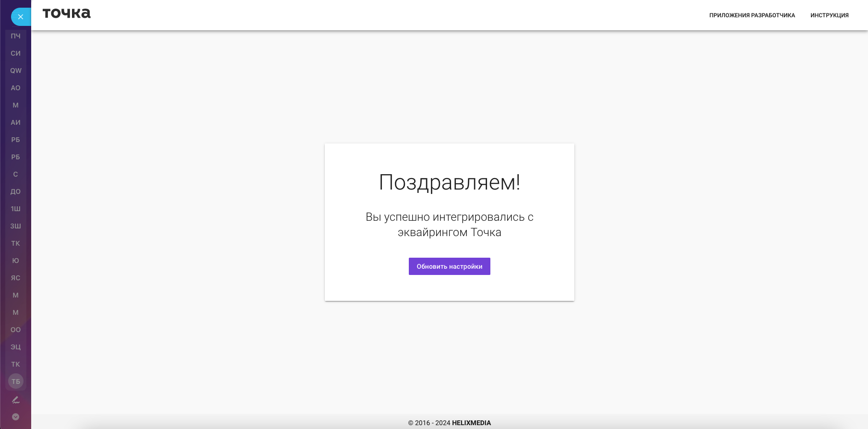The width and height of the screenshot is (868, 429).
Task: Choose the АИ workspace icon
Action: tap(16, 122)
